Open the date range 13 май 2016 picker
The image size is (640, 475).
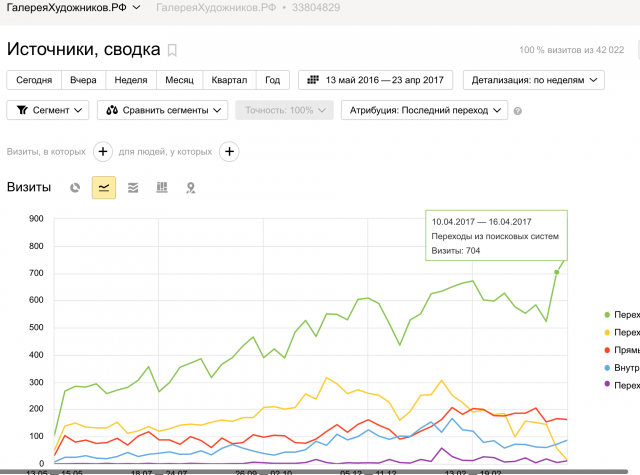click(376, 80)
